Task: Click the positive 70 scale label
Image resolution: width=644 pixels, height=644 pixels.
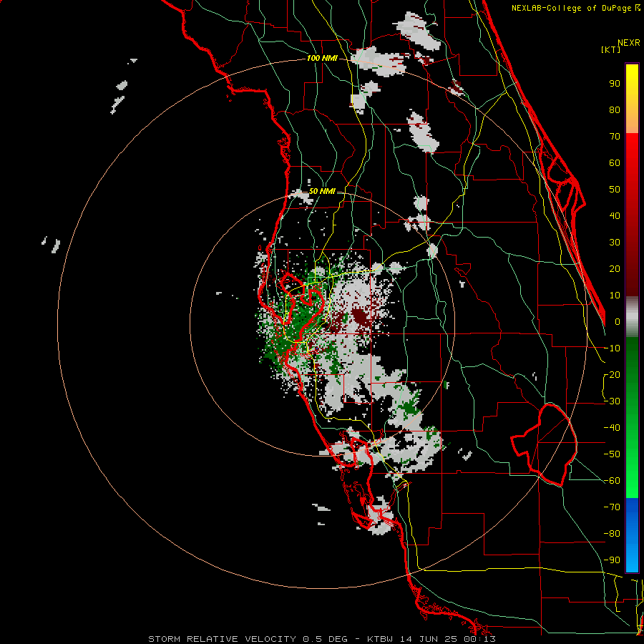Action: click(615, 137)
